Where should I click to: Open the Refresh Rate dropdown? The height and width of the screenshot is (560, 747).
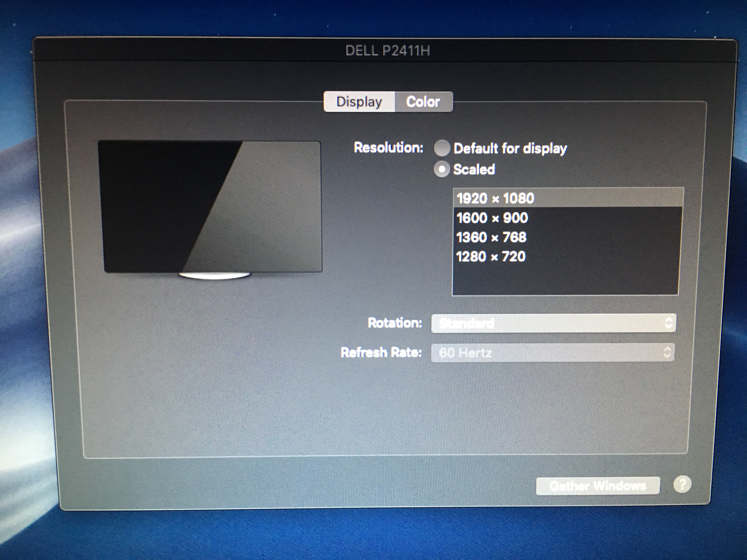pos(553,353)
